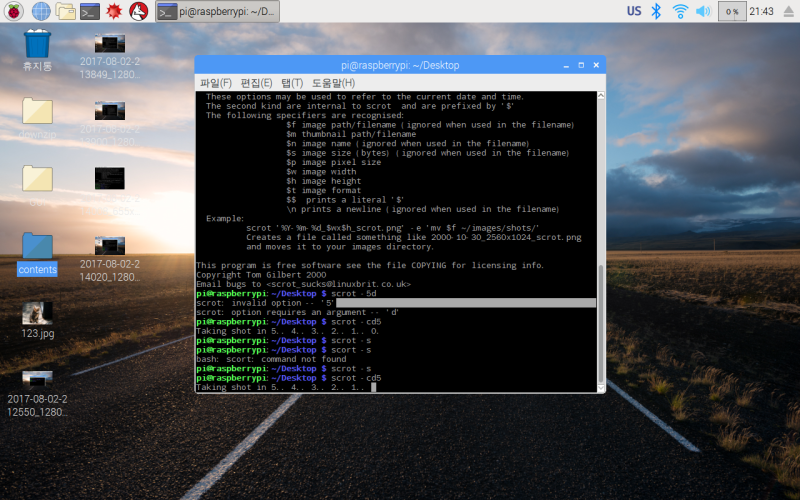Open the Wolfram icon on taskbar
This screenshot has height=500, width=800.
[138, 11]
